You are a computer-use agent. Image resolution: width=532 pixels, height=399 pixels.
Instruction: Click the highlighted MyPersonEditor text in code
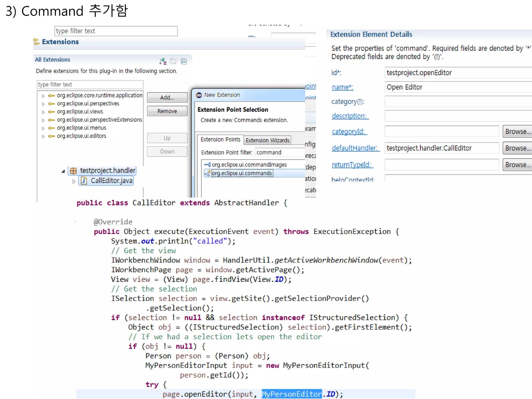coord(292,394)
